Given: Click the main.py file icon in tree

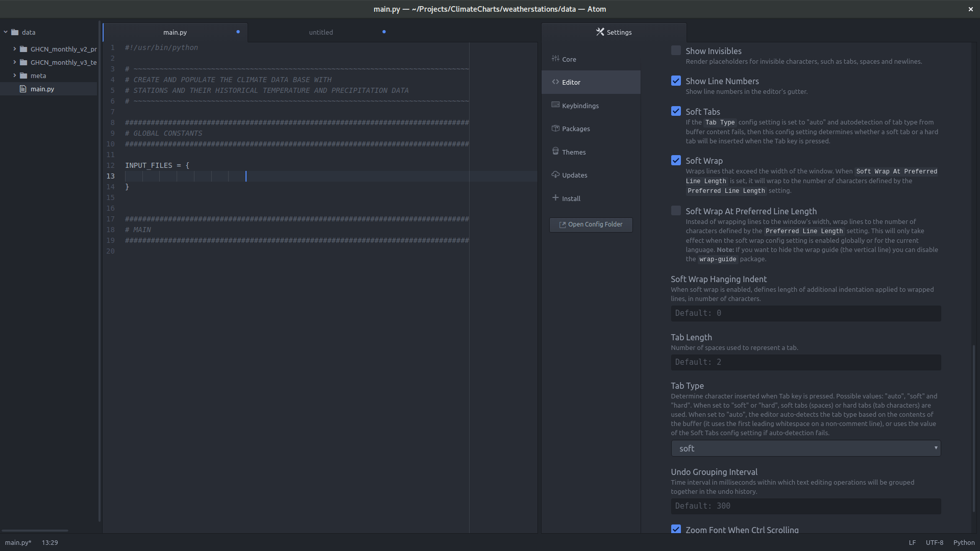Looking at the screenshot, I should coord(23,89).
